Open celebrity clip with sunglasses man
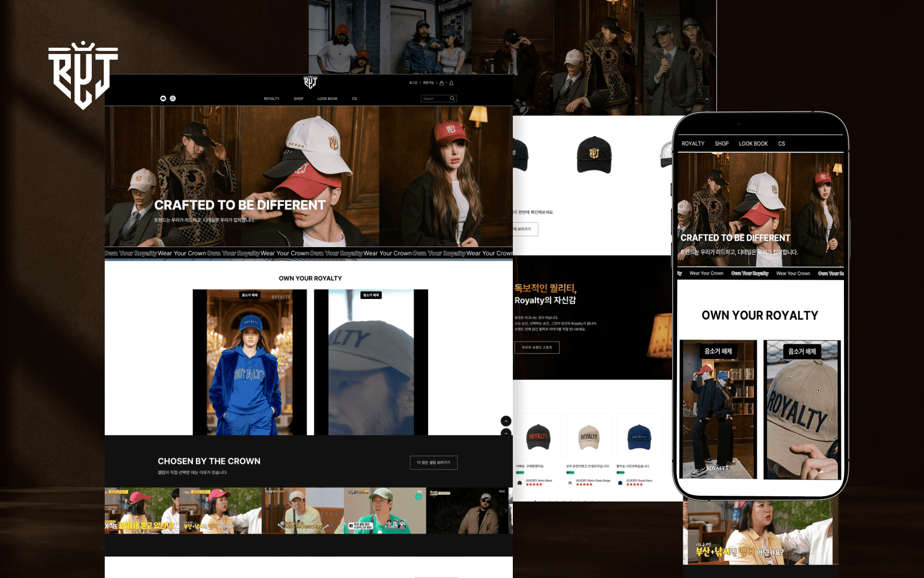 [468, 511]
